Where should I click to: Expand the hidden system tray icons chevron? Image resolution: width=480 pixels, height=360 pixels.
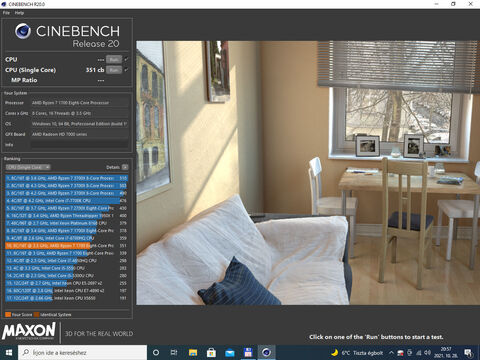(392, 353)
